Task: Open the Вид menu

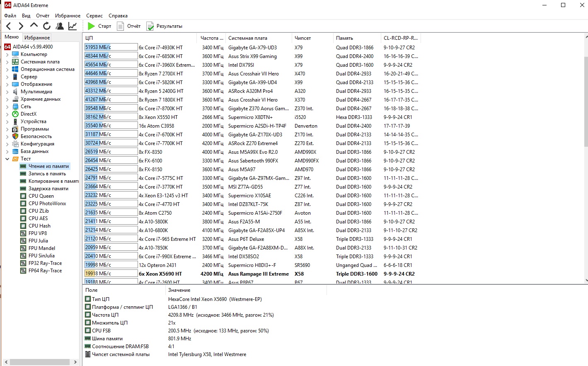Action: coord(26,16)
